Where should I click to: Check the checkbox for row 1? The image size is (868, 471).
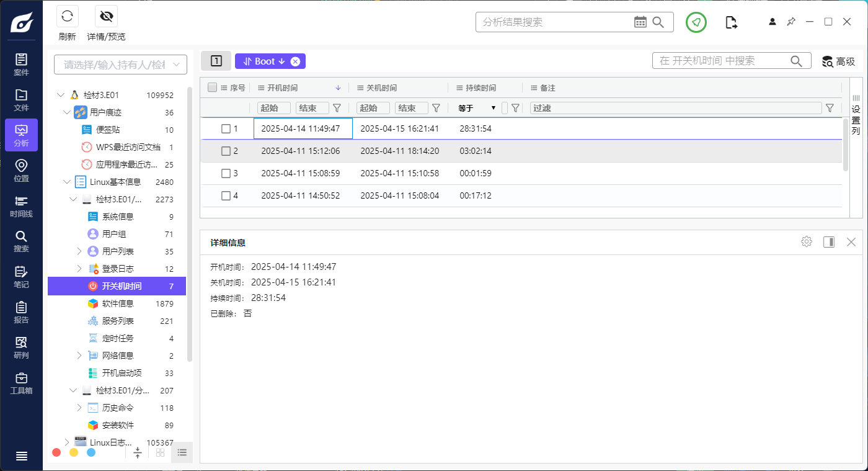pyautogui.click(x=226, y=128)
